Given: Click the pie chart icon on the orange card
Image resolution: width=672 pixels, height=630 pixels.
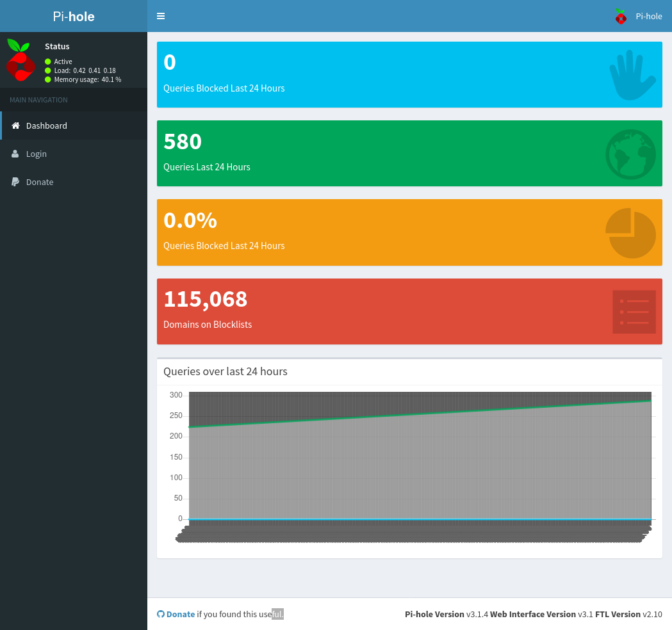Looking at the screenshot, I should (630, 233).
